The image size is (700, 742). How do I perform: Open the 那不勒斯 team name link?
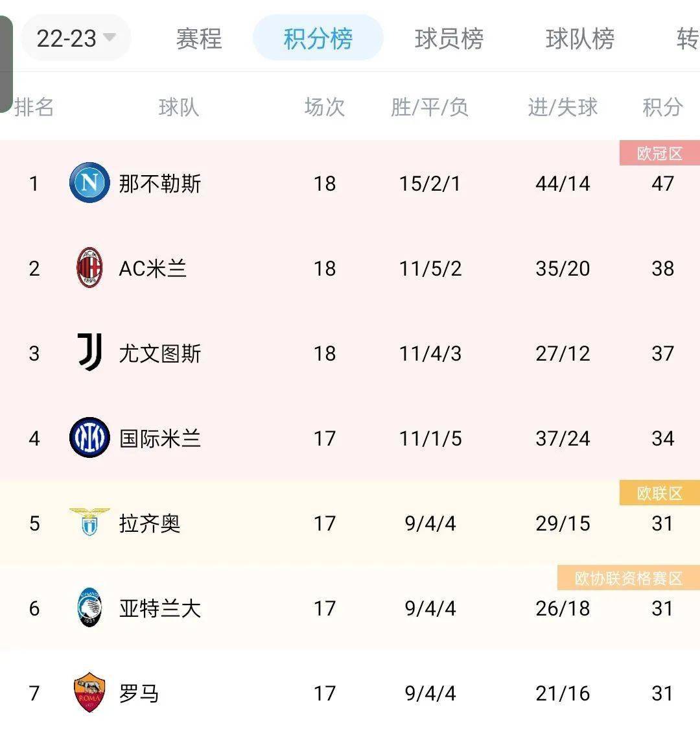(x=160, y=184)
